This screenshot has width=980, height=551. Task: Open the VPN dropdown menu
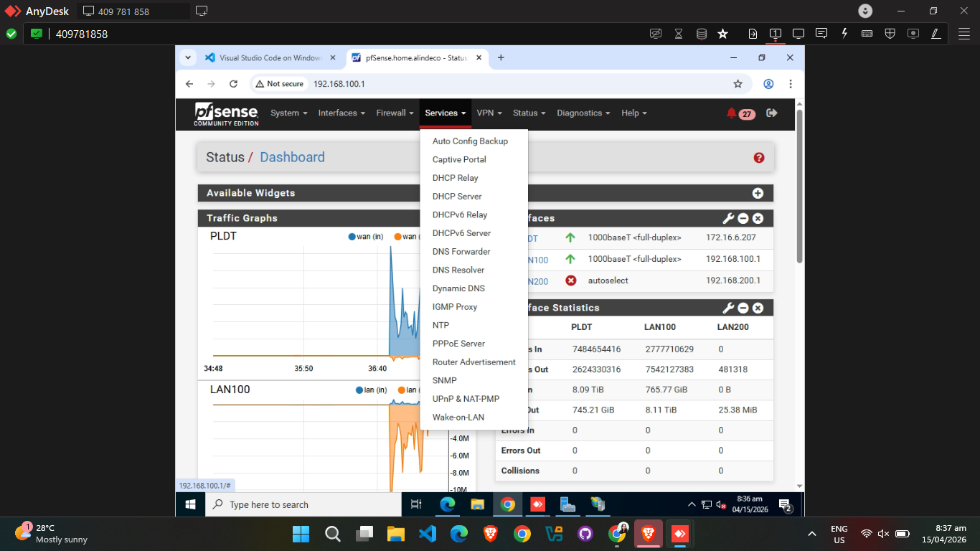click(489, 113)
